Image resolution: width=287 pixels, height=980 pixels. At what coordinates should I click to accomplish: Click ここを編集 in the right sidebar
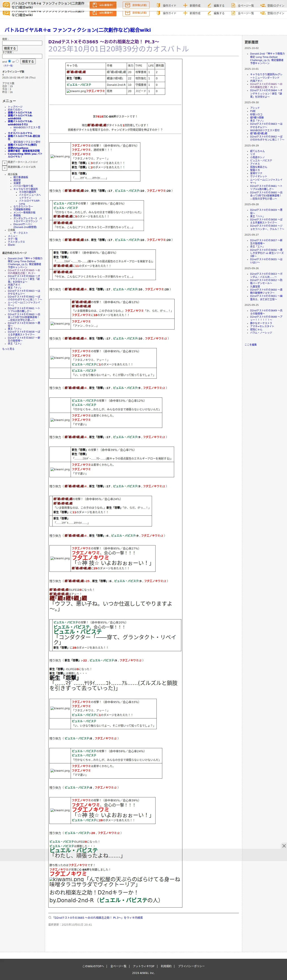(251, 345)
